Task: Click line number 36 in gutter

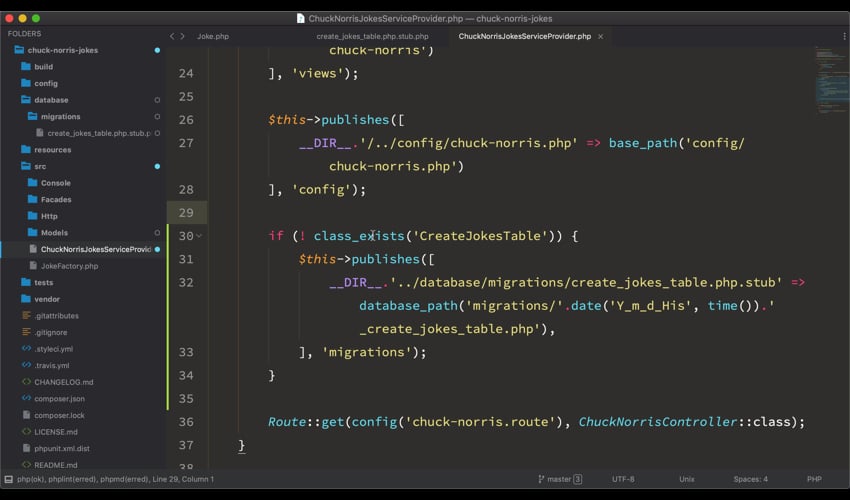Action: tap(186, 422)
